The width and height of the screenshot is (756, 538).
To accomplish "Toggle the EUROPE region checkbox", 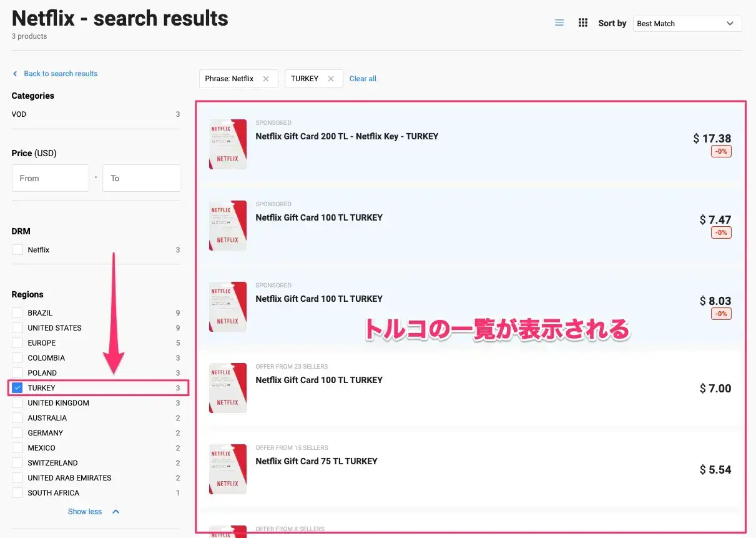I will 17,343.
